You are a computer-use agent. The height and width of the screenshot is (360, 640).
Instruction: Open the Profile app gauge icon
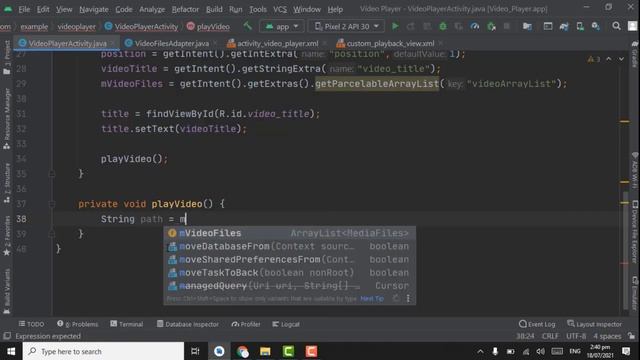(475, 27)
